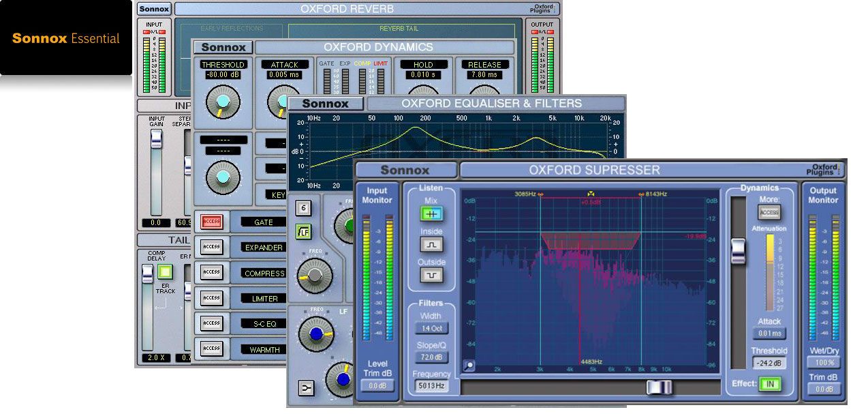
Task: Click the WARMTH section label in Dynamics
Action: coord(264,350)
